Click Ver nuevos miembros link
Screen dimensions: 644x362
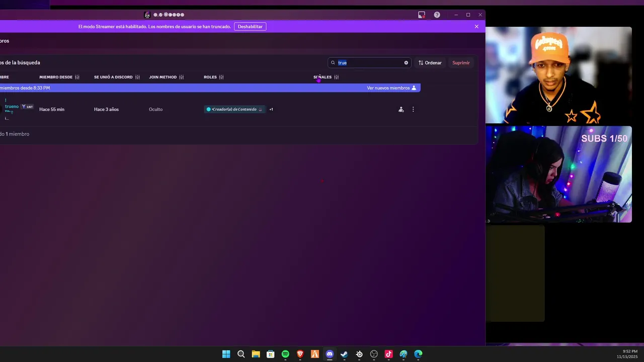(x=391, y=88)
